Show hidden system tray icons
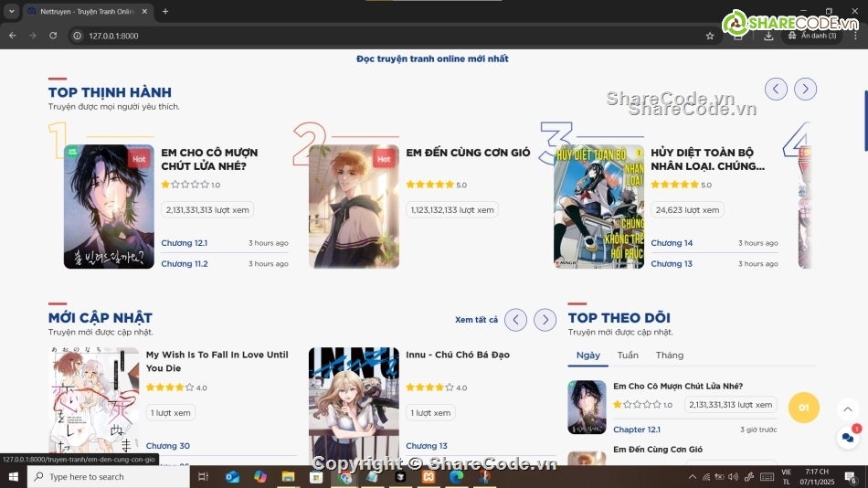 [693, 477]
